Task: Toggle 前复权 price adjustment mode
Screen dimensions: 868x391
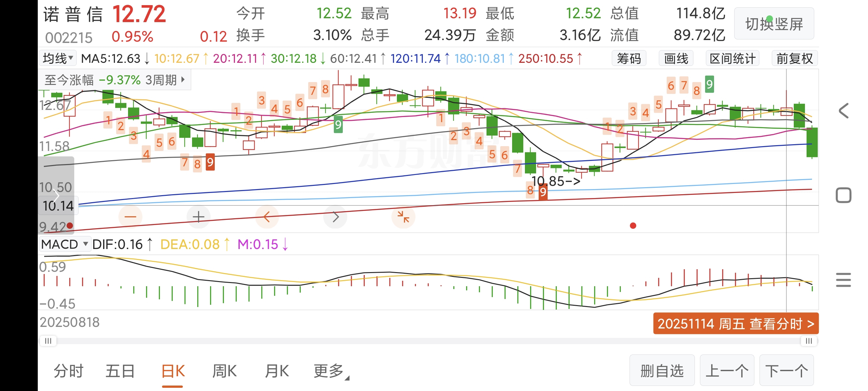Action: pyautogui.click(x=794, y=59)
